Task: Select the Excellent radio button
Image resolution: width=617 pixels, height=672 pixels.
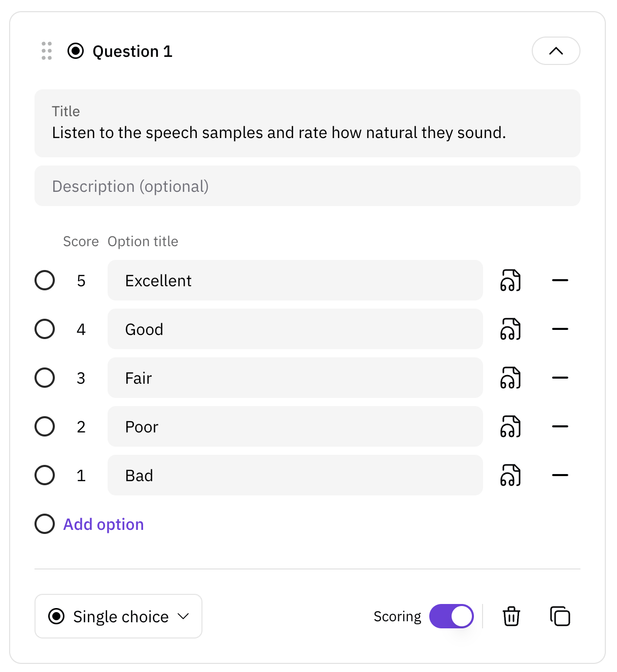Action: pos(45,280)
